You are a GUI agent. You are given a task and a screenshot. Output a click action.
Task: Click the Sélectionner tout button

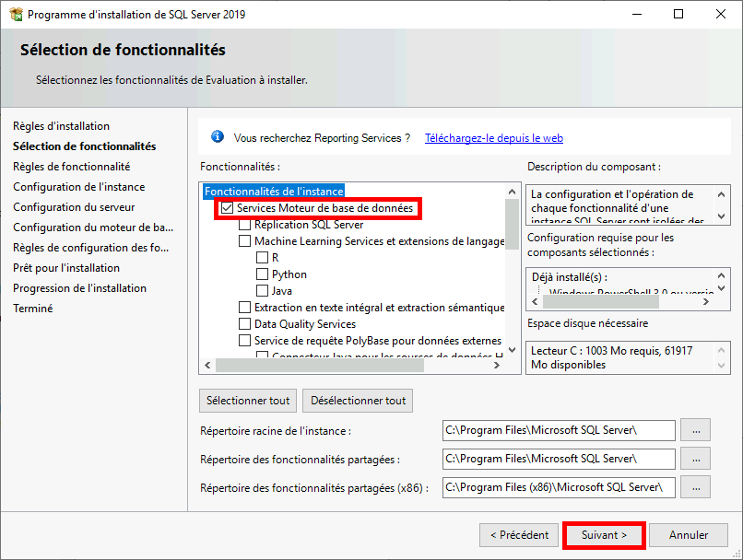247,401
